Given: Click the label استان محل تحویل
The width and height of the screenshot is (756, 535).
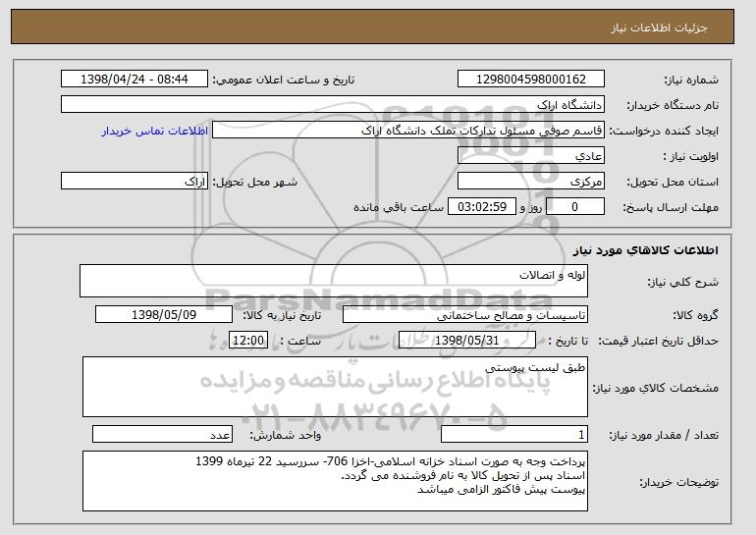Looking at the screenshot, I should (x=673, y=182).
